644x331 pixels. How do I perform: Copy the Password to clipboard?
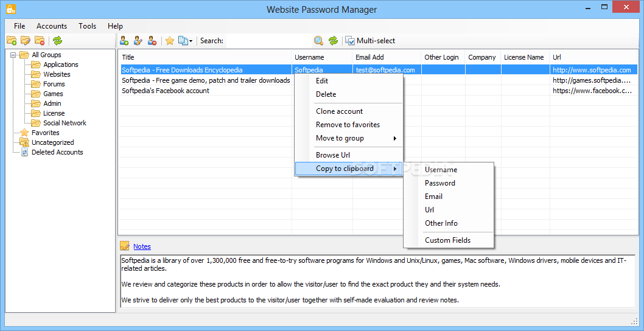point(449,183)
